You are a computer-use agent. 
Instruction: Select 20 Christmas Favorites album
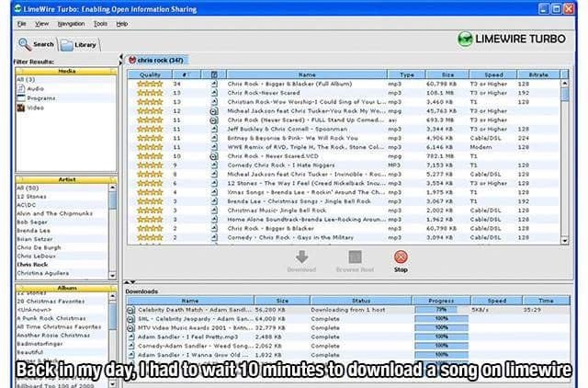(51, 302)
